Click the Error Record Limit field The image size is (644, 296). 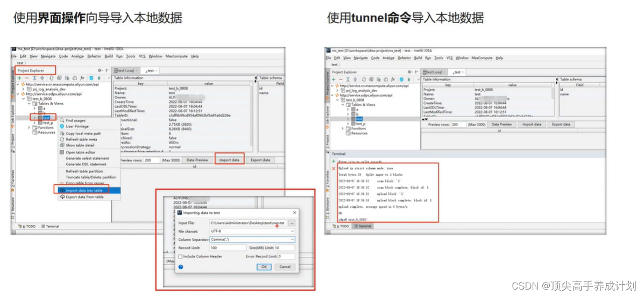tap(286, 257)
